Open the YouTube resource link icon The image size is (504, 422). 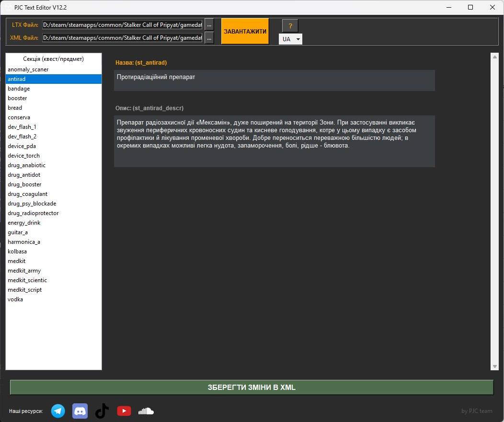pos(124,411)
